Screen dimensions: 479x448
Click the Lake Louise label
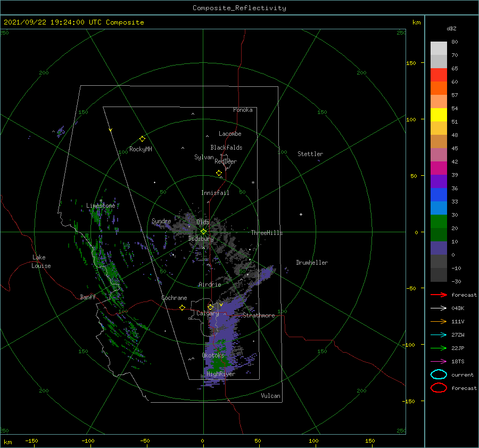[41, 262]
